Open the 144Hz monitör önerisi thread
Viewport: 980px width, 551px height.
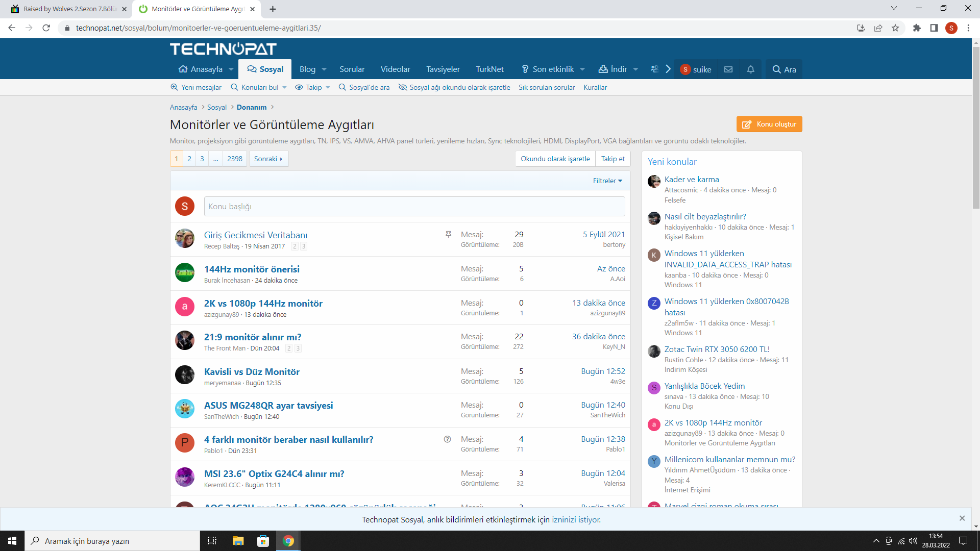[x=252, y=269]
